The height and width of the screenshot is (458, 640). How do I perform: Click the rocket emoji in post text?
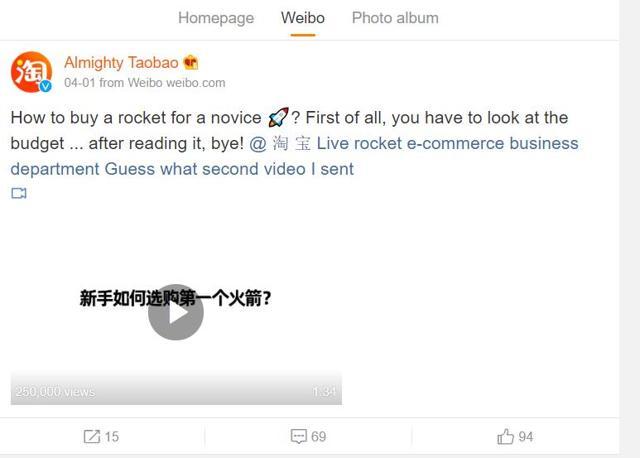click(x=278, y=118)
